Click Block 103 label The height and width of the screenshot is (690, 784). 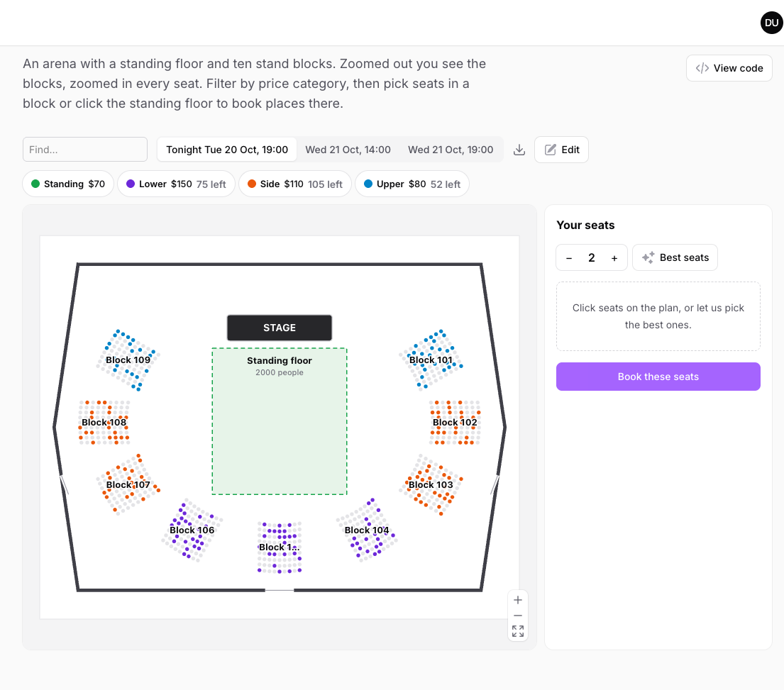coord(431,484)
